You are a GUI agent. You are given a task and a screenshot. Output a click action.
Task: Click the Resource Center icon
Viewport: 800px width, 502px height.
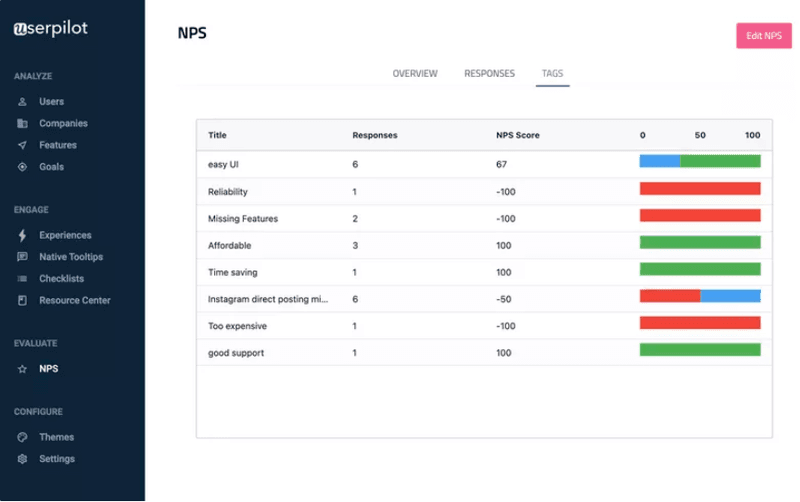pyautogui.click(x=22, y=301)
